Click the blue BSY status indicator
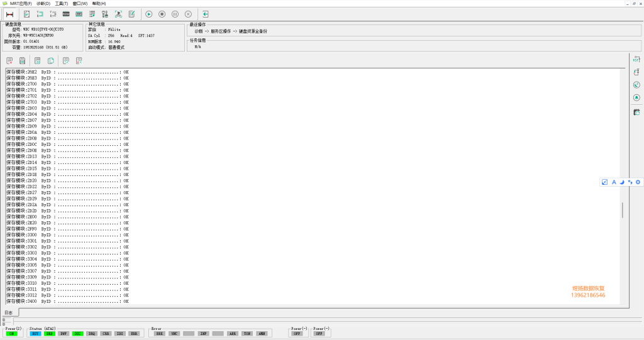 click(x=35, y=334)
